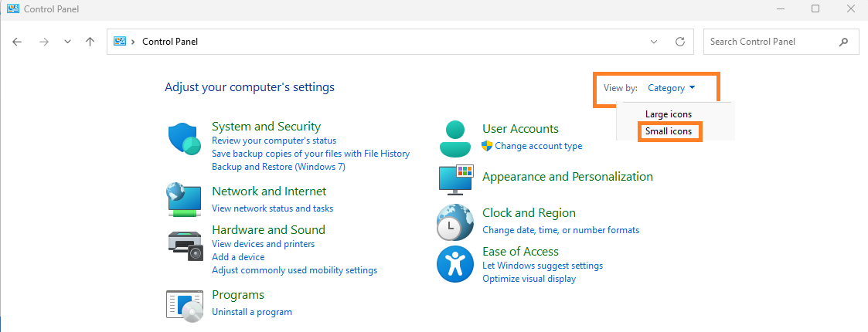Screen dimensions: 868x332
Task: Click Optimize visual display
Action: pyautogui.click(x=529, y=279)
